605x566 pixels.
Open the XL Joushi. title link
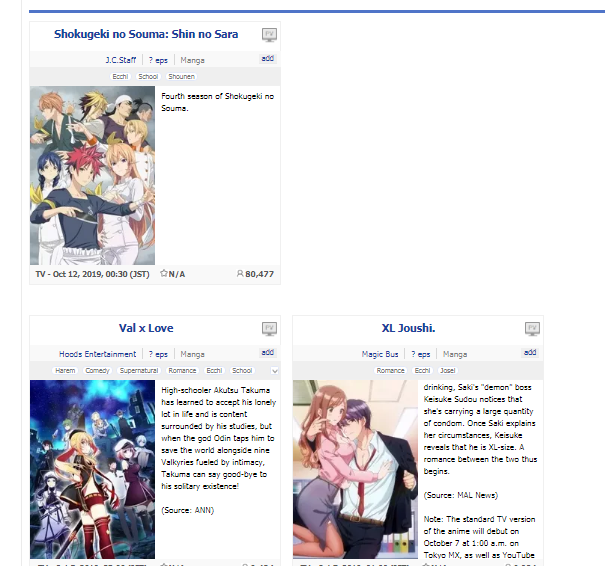(x=409, y=328)
